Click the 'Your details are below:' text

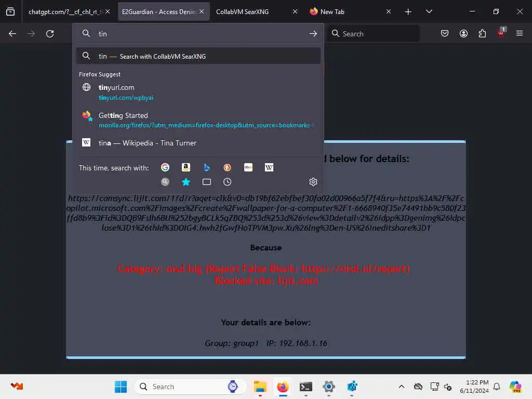click(265, 322)
